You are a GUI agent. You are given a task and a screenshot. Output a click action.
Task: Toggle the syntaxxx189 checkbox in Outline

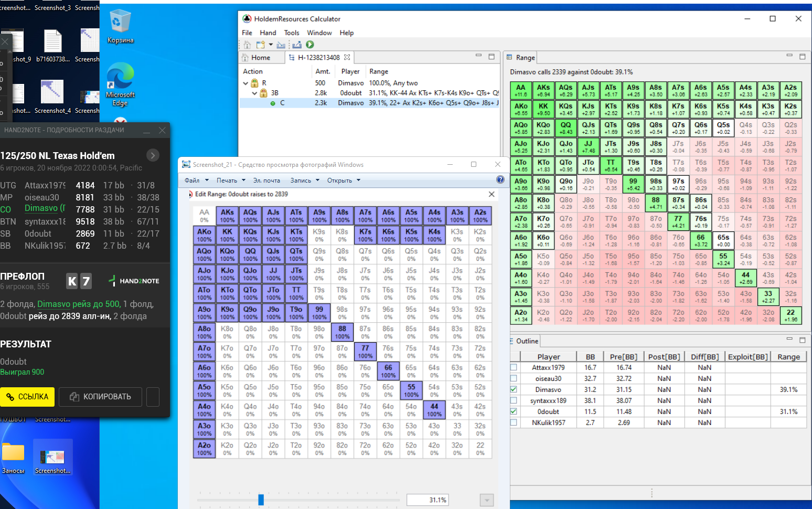click(514, 400)
